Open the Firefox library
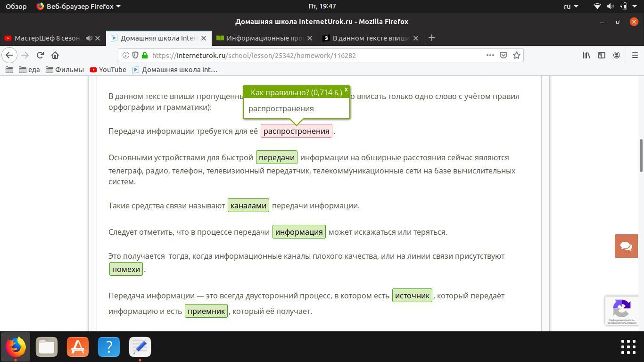The image size is (644, 362). click(586, 55)
